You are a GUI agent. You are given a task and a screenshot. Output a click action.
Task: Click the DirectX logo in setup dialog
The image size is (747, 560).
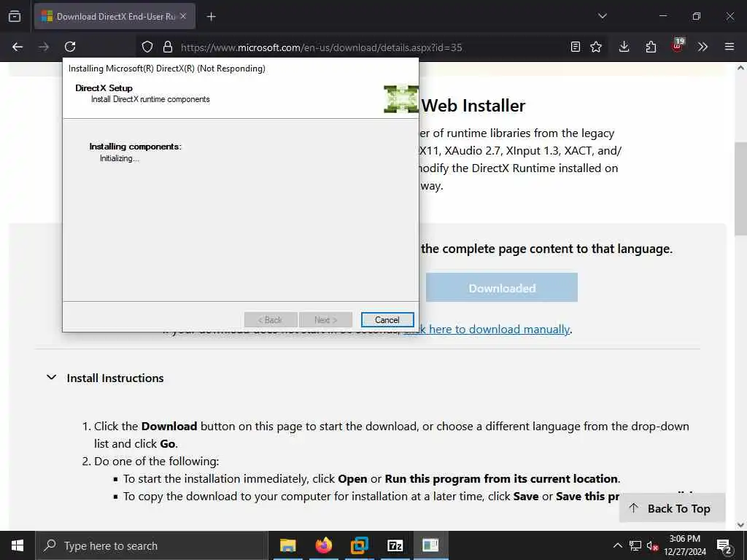point(401,99)
